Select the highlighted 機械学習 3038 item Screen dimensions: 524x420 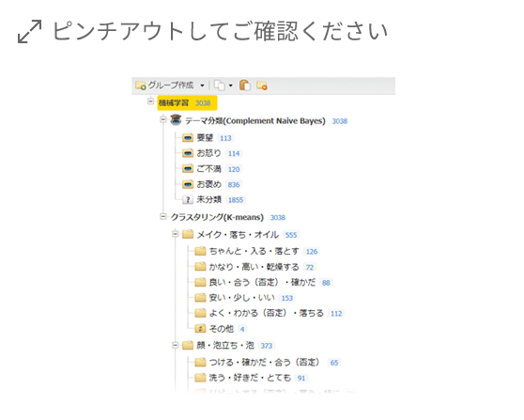(187, 102)
